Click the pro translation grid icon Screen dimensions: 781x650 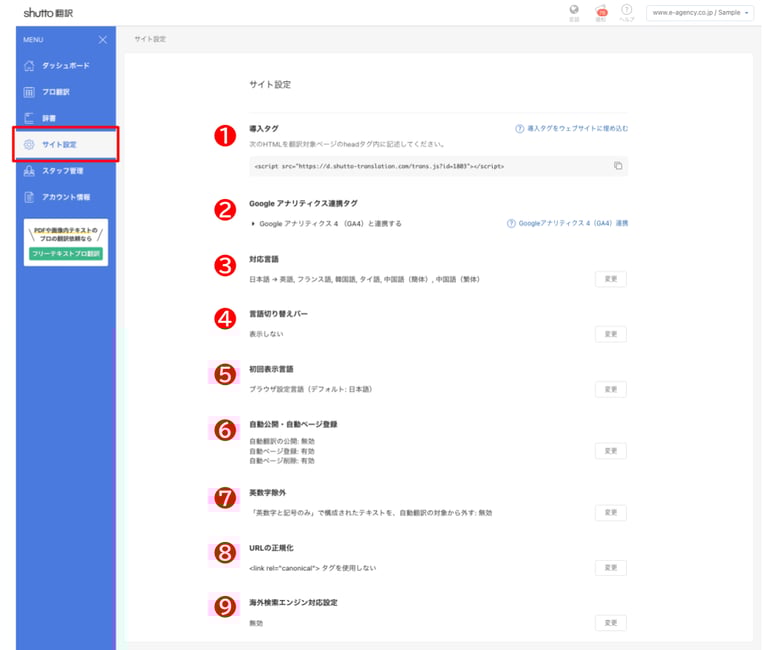(x=29, y=92)
